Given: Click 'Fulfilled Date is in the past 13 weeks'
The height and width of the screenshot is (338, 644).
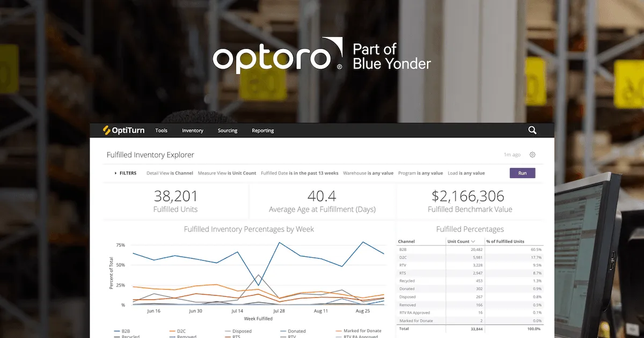Looking at the screenshot, I should click(299, 173).
